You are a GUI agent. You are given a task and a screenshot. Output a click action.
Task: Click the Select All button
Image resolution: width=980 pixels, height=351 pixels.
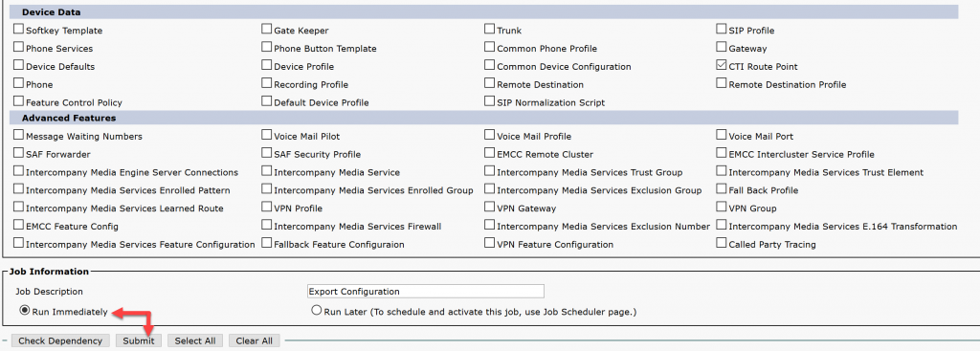click(195, 340)
